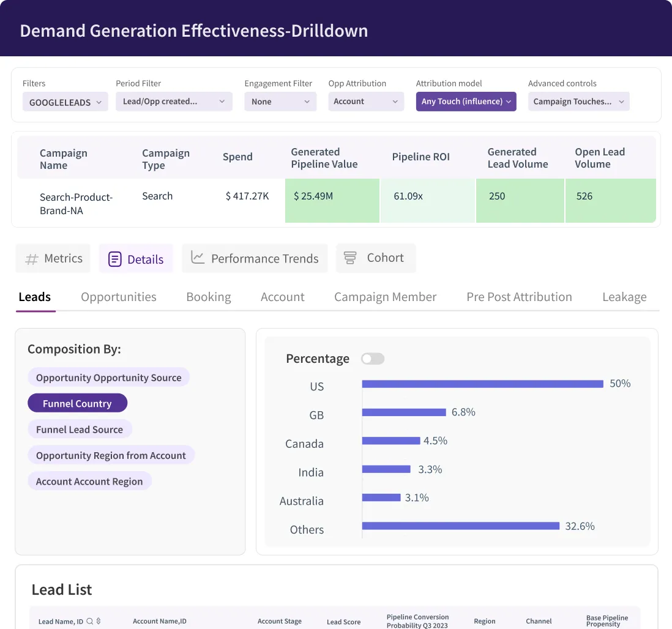Click the Account Stage column header
672x629 pixels.
280,621
